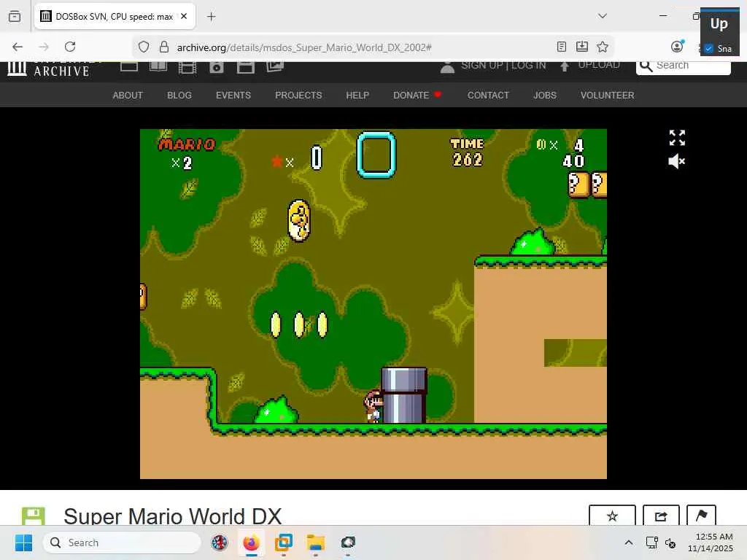Viewport: 747px width, 560px height.
Task: Open the HELP menu link
Action: 357,96
